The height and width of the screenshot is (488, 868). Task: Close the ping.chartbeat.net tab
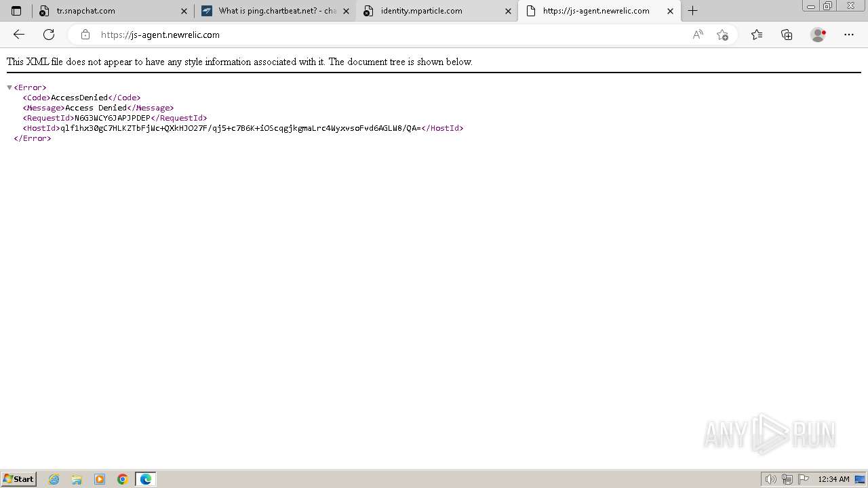pyautogui.click(x=346, y=11)
